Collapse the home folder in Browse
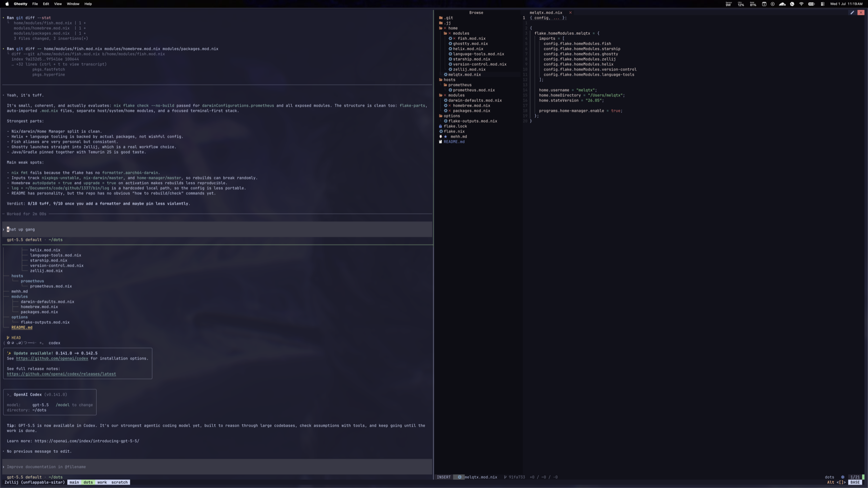Image resolution: width=868 pixels, height=488 pixels. (448, 28)
